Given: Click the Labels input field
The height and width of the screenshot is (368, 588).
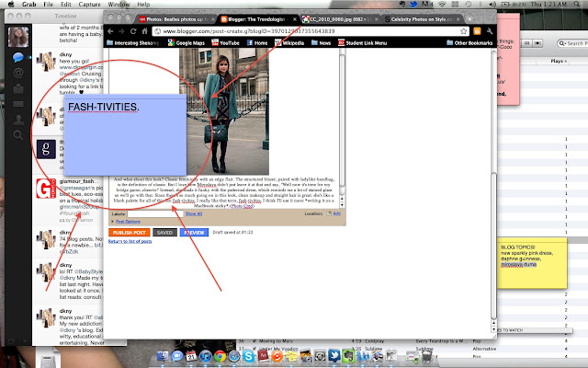Looking at the screenshot, I should [x=155, y=213].
